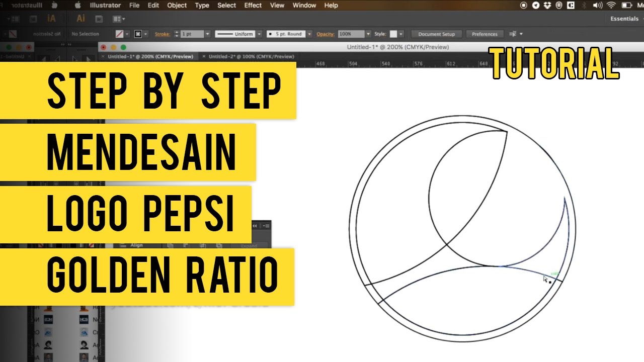Open the Illustrator application menu
Screen dimensions: 644x362
[105, 6]
